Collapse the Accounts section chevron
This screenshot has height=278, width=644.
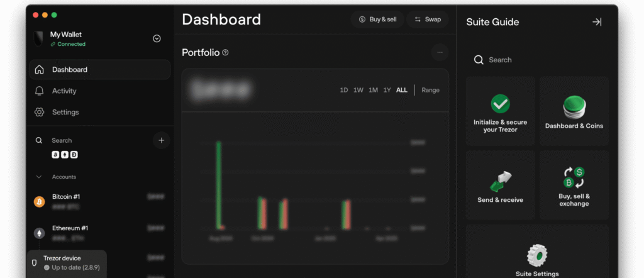coord(39,177)
